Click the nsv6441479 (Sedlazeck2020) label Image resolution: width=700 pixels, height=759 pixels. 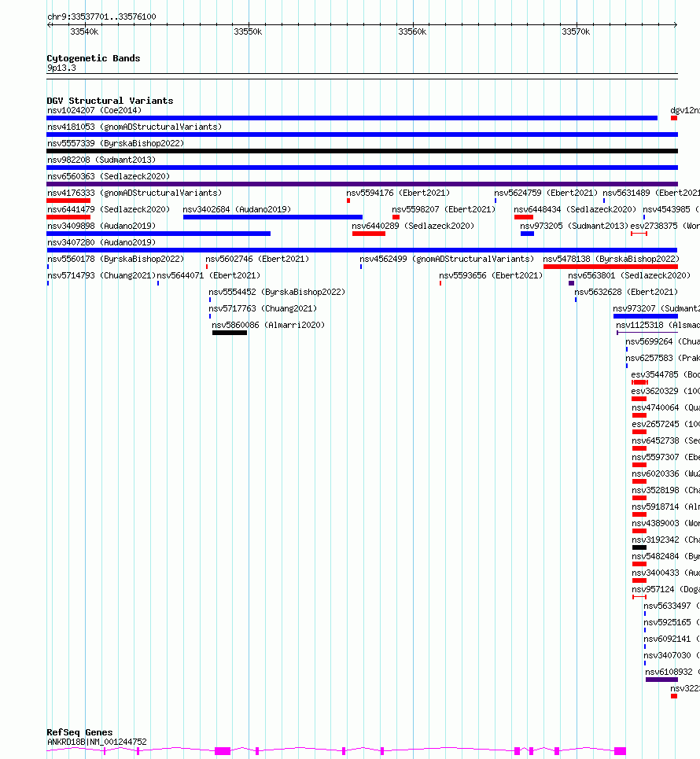(109, 209)
